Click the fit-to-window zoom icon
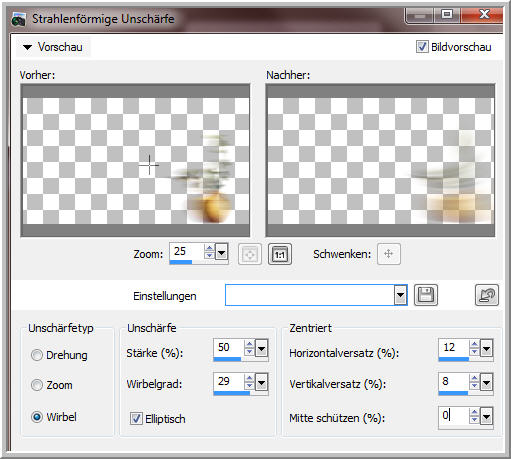The height and width of the screenshot is (459, 511). click(x=250, y=254)
